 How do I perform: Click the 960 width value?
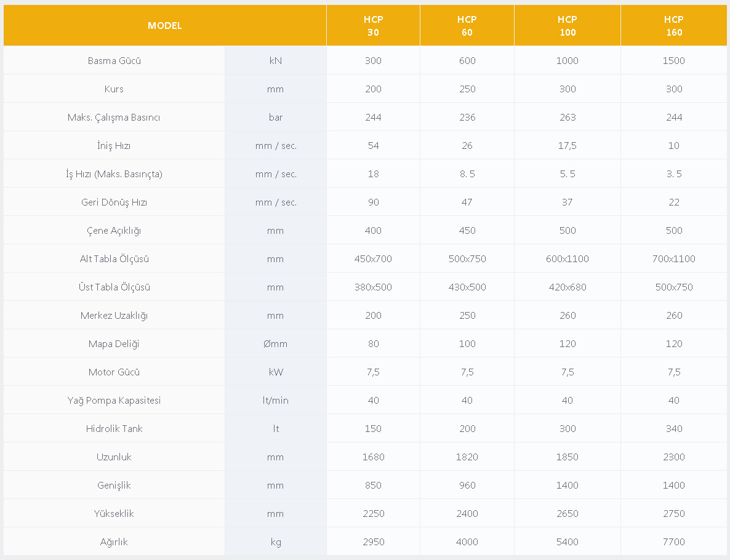(467, 486)
